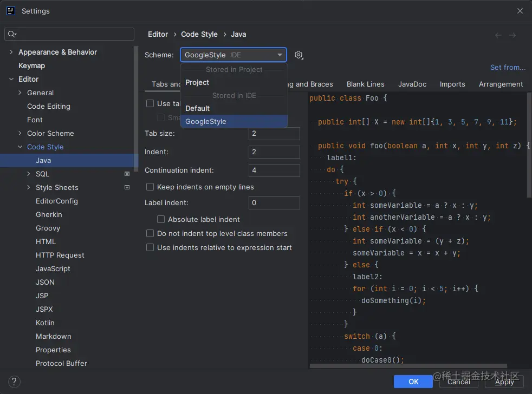
Task: Focus the settings search field
Action: coord(69,34)
